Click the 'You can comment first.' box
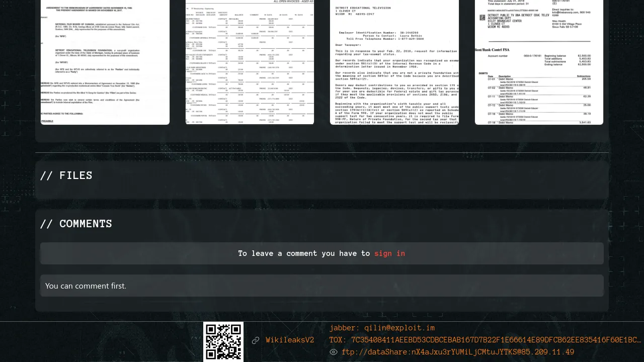Image resolution: width=644 pixels, height=362 pixels. coord(322,286)
